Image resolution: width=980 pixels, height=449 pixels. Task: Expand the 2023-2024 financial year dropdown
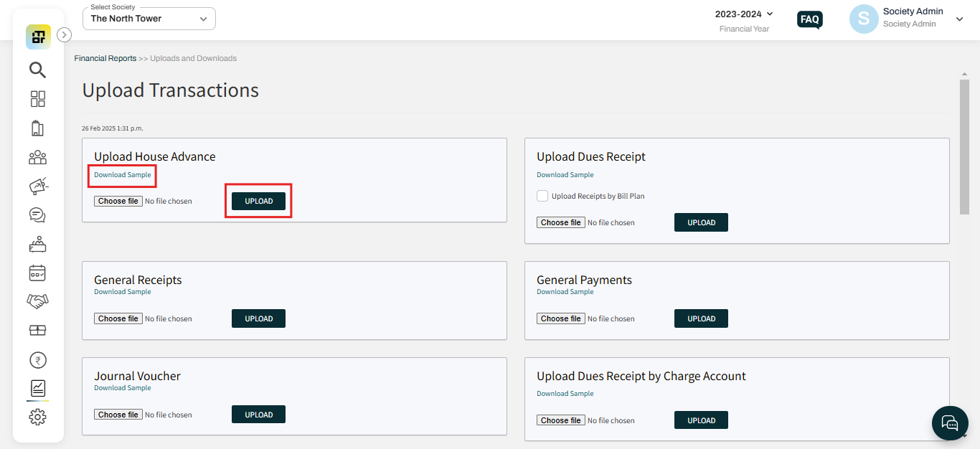coord(744,14)
